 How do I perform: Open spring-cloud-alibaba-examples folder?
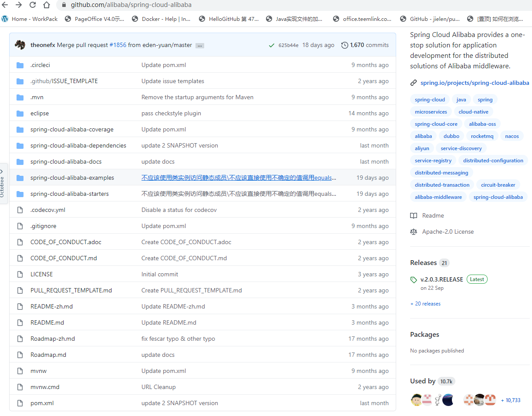(72, 178)
